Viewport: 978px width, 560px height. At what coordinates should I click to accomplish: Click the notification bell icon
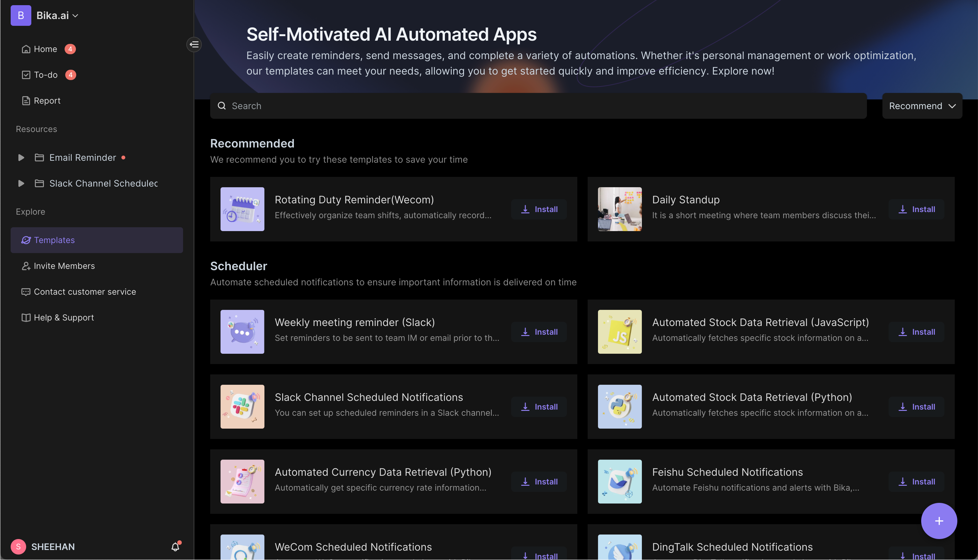tap(176, 546)
